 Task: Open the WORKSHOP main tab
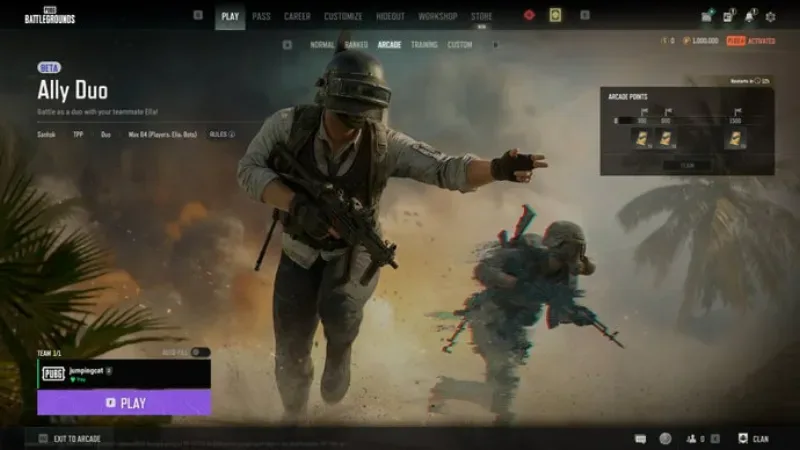pyautogui.click(x=438, y=16)
